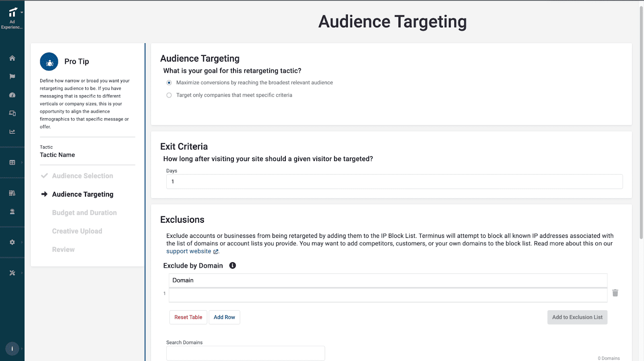Expand the table grid sidebar menu
This screenshot has height=361, width=644.
click(12, 162)
